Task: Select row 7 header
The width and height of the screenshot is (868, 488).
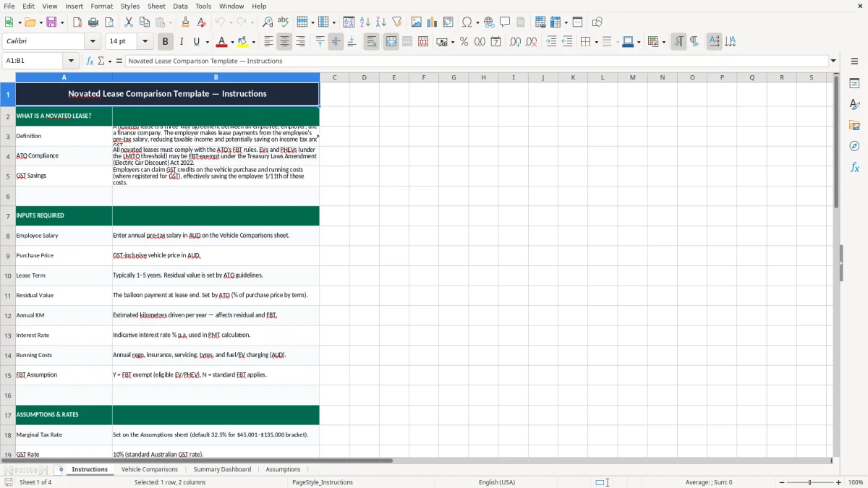Action: [8, 215]
